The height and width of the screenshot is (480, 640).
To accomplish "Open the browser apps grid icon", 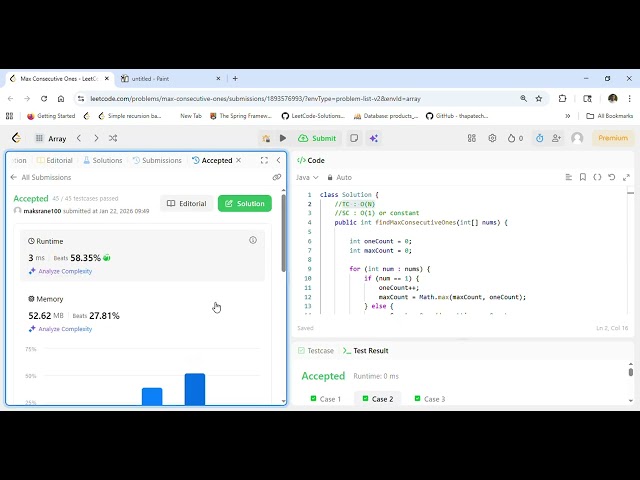I will click(9, 116).
